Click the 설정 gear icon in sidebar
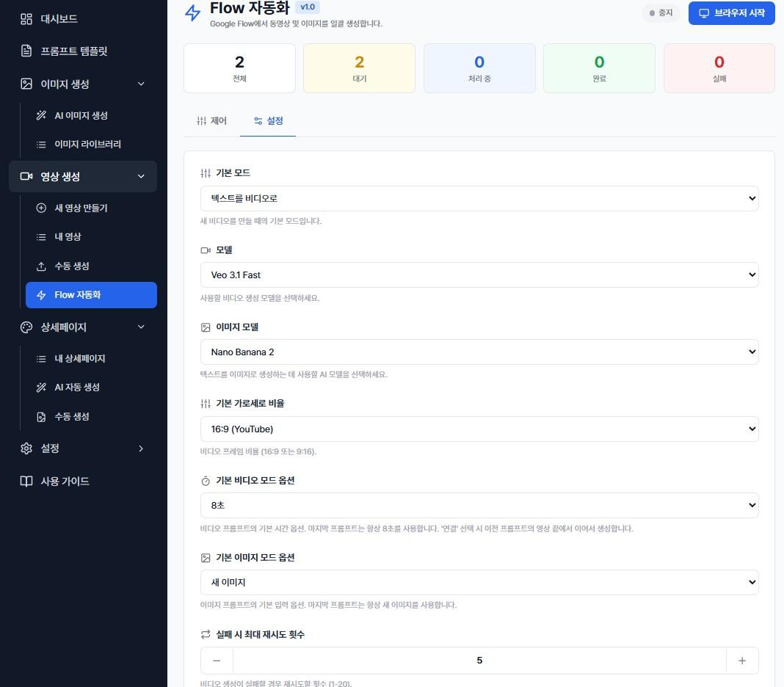This screenshot has width=784, height=687. coord(26,448)
